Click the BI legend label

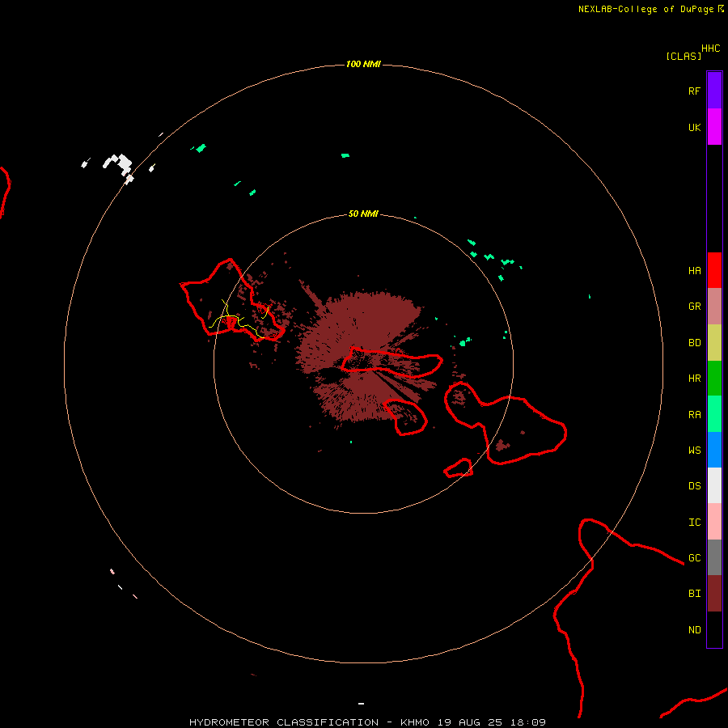pos(694,594)
